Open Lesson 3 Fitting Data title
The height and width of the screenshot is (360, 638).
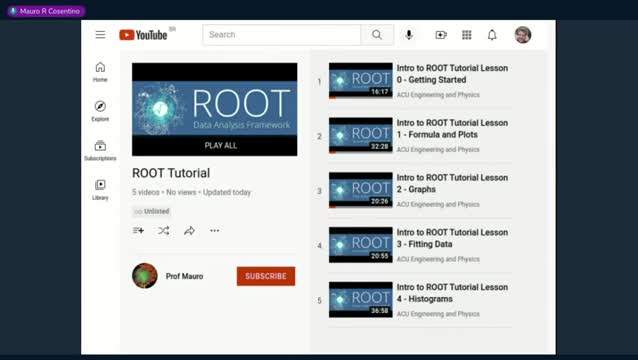tap(452, 238)
